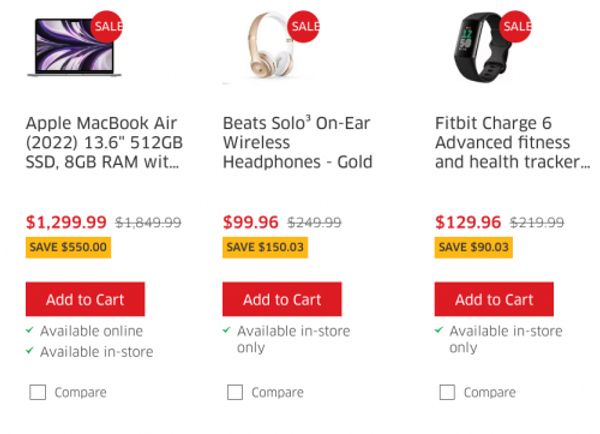Click the $129.96 Fitbit sale price
Viewport: 600px width, 434px height.
point(468,222)
